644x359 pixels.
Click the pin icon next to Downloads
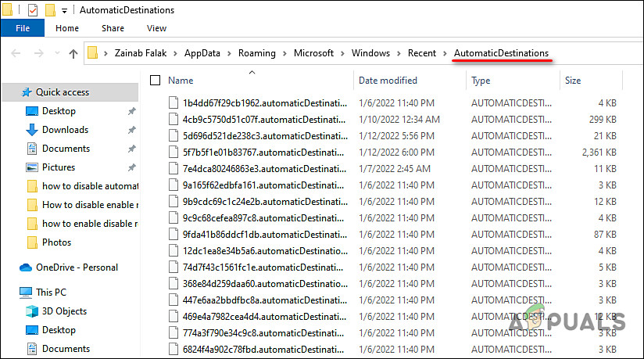[131, 130]
